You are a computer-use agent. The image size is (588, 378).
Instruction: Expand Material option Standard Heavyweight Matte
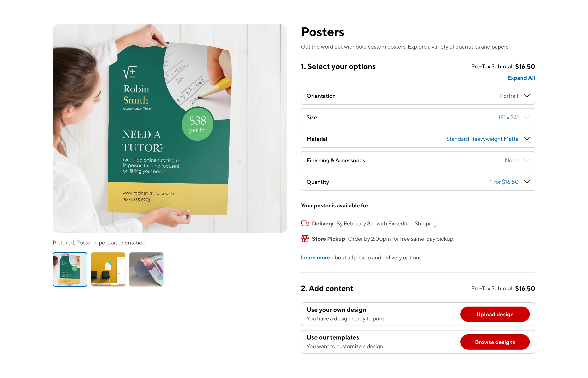click(417, 139)
